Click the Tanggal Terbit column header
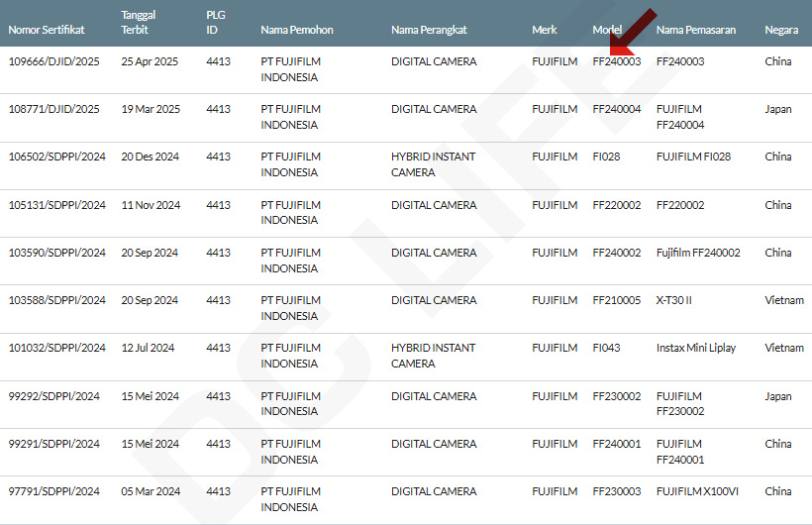This screenshot has height=525, width=812. click(139, 22)
